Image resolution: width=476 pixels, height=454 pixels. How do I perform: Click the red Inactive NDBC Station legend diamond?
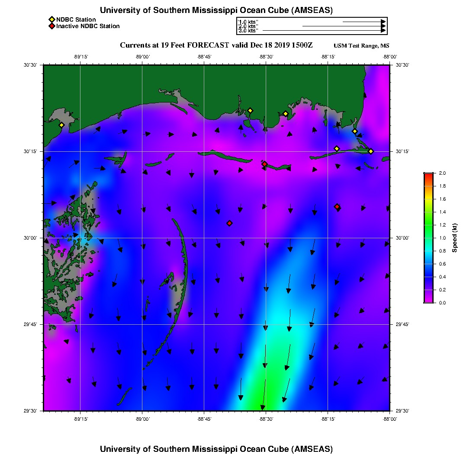tap(51, 26)
